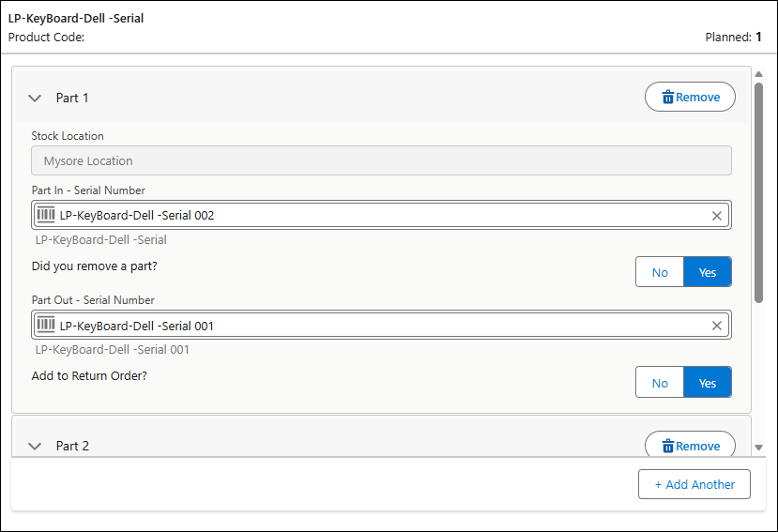Click the Mysore Location stock location field
Screen dimensions: 778x532
pos(381,160)
